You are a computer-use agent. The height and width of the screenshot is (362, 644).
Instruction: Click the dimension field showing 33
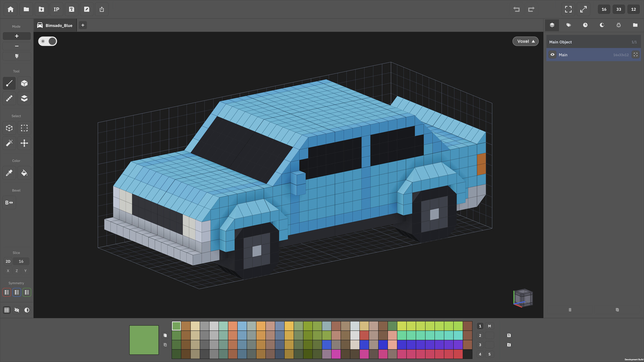coord(619,9)
